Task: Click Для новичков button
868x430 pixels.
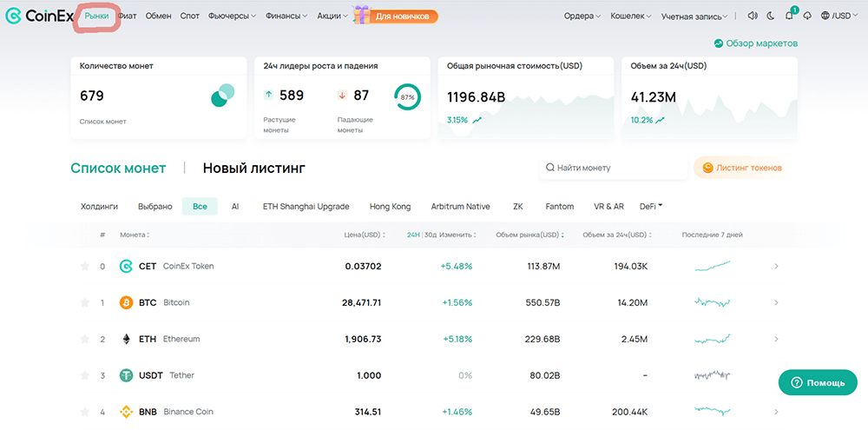Action: point(403,17)
